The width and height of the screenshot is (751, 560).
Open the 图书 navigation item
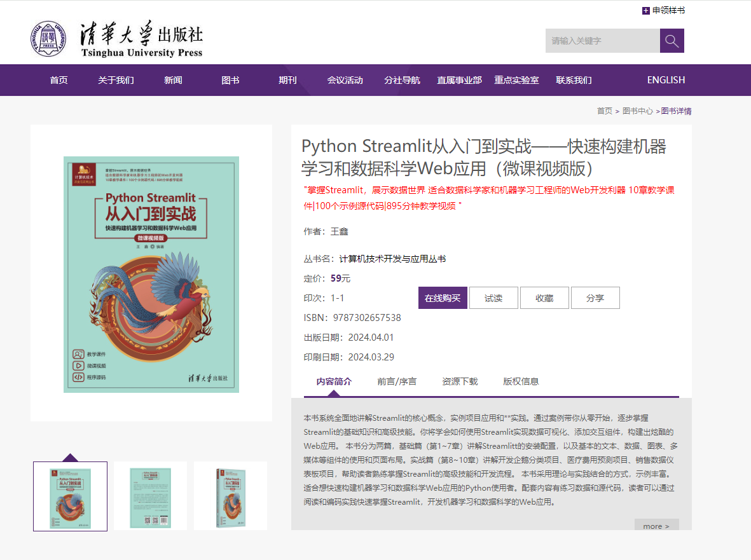pos(230,80)
